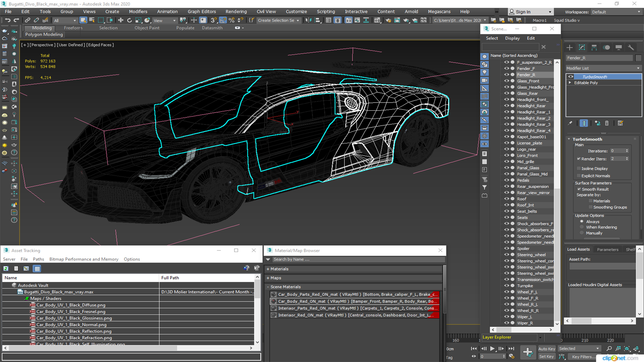Screen dimensions: 644x362
Task: Click the Redo arrow icon
Action: point(16,20)
